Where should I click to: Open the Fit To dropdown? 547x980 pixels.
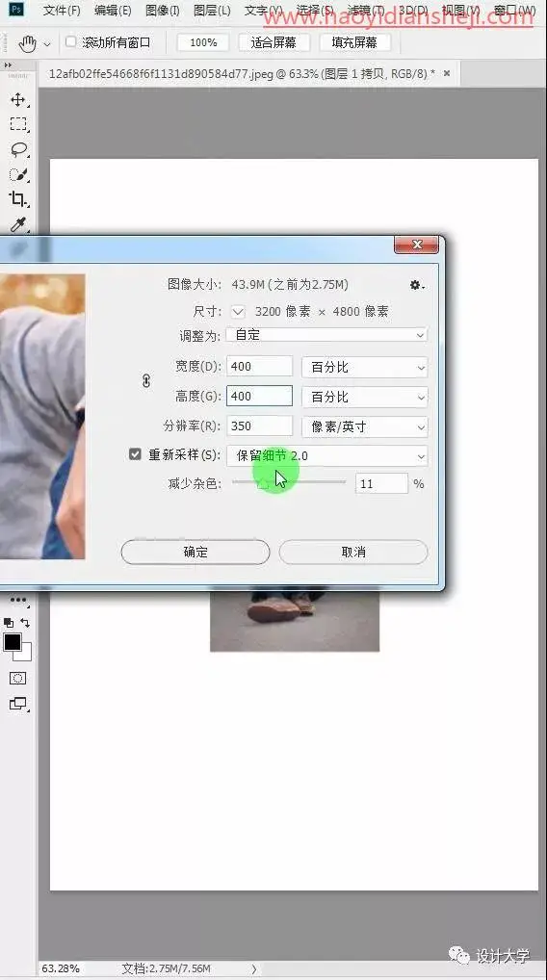coord(327,335)
